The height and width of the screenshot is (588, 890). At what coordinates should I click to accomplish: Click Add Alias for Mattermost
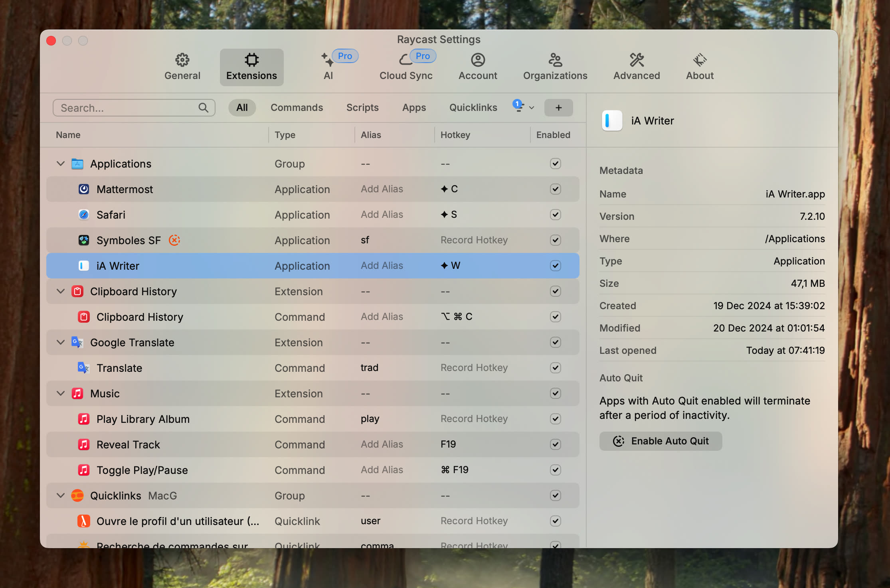pos(382,189)
